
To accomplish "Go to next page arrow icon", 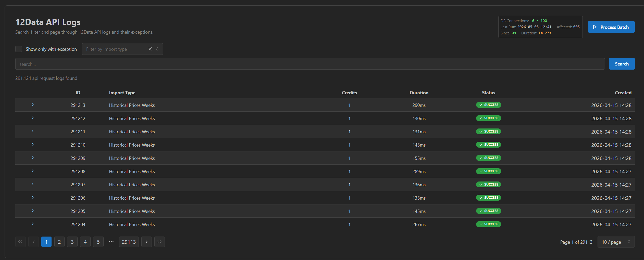I will [x=146, y=242].
